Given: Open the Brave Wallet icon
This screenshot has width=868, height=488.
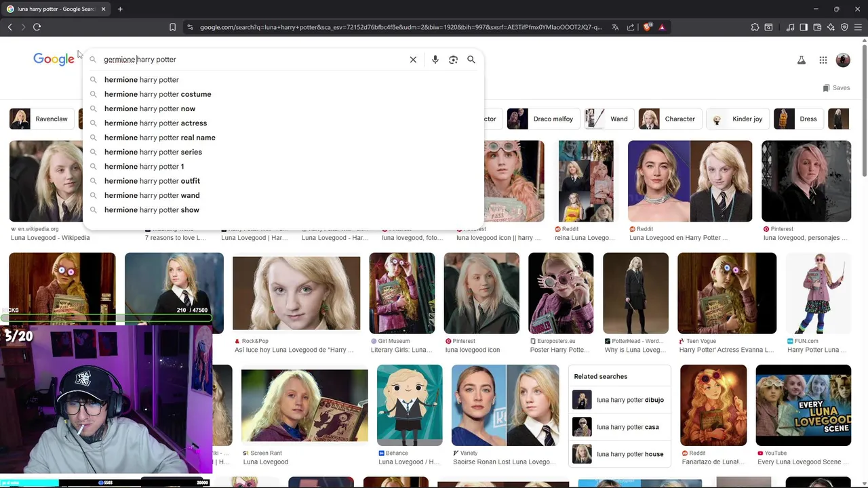Looking at the screenshot, I should click(x=817, y=27).
